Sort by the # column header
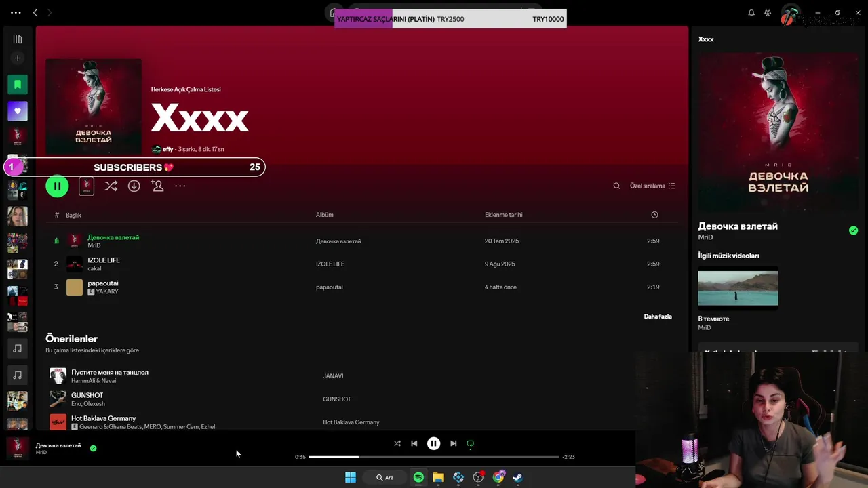Screen dimensions: 868x488 pyautogui.click(x=57, y=215)
